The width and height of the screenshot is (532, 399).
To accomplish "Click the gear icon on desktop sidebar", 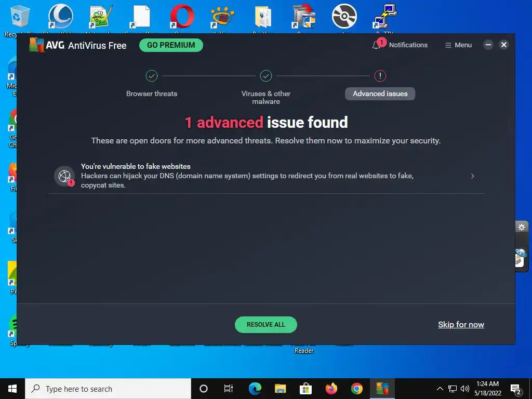I will (x=522, y=227).
